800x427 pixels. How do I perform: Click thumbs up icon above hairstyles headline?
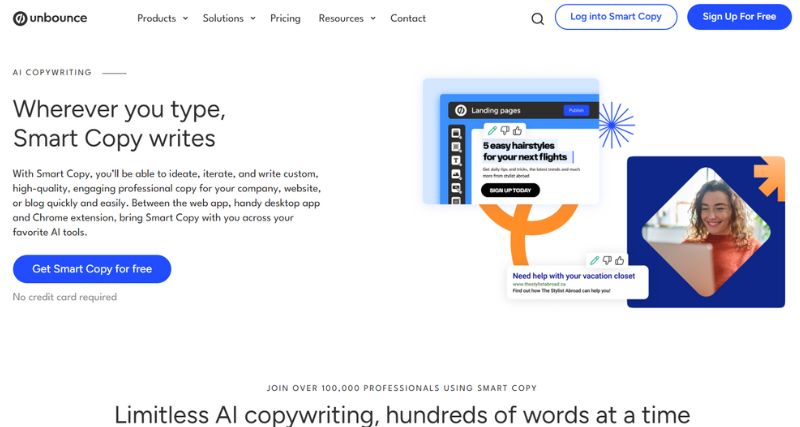[517, 131]
